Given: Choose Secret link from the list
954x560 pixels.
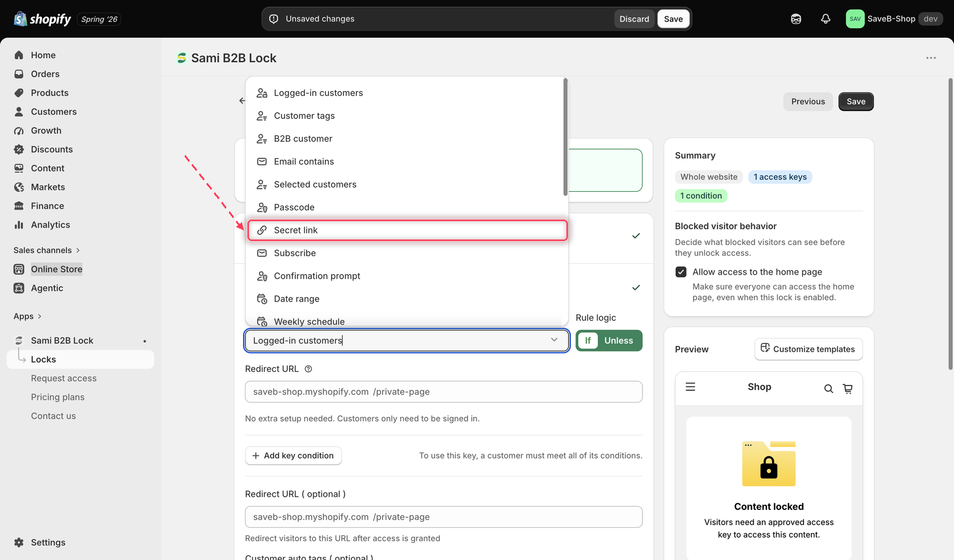Looking at the screenshot, I should pyautogui.click(x=407, y=230).
